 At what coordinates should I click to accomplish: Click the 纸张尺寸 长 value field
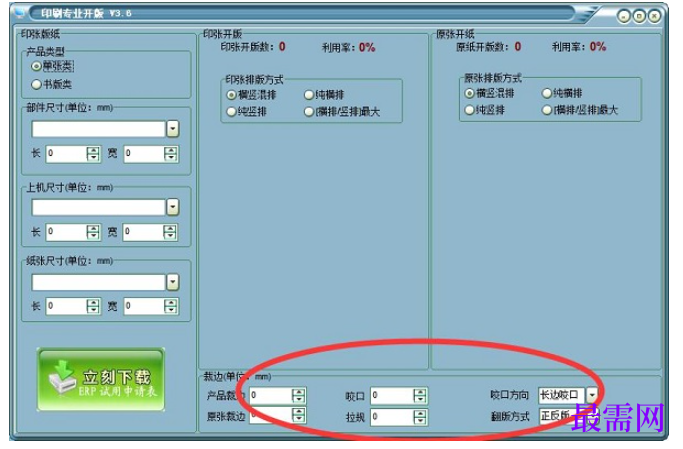66,306
